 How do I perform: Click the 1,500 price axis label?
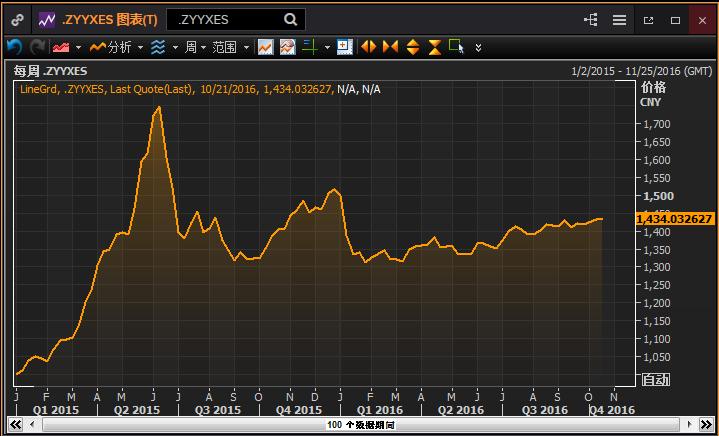[x=658, y=196]
